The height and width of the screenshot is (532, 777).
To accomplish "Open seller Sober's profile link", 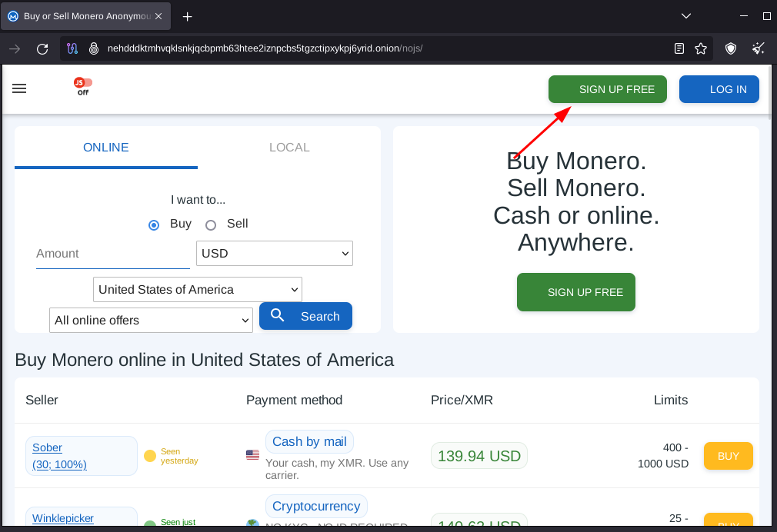I will (x=59, y=456).
